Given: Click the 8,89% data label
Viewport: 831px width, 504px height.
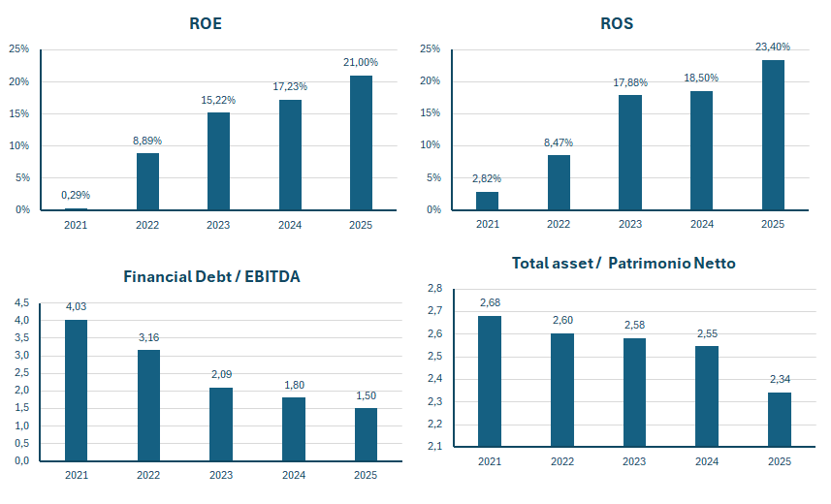Looking at the screenshot, I should pyautogui.click(x=147, y=141).
